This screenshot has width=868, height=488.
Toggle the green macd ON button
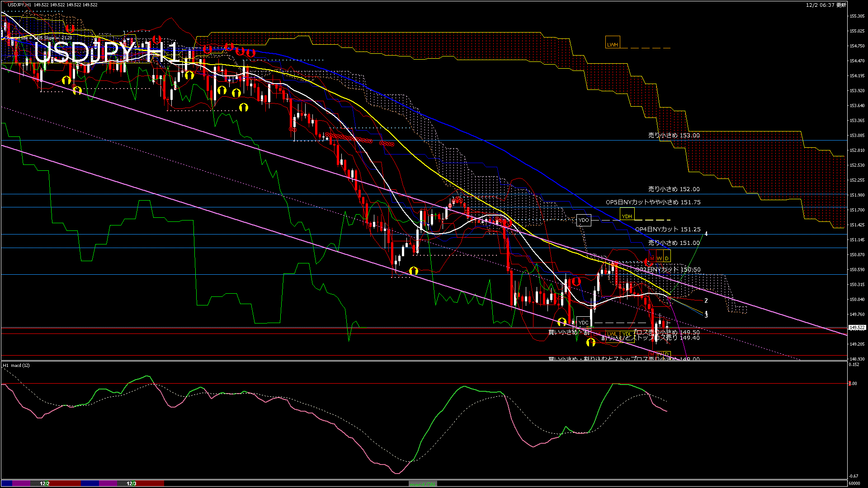coord(423,484)
